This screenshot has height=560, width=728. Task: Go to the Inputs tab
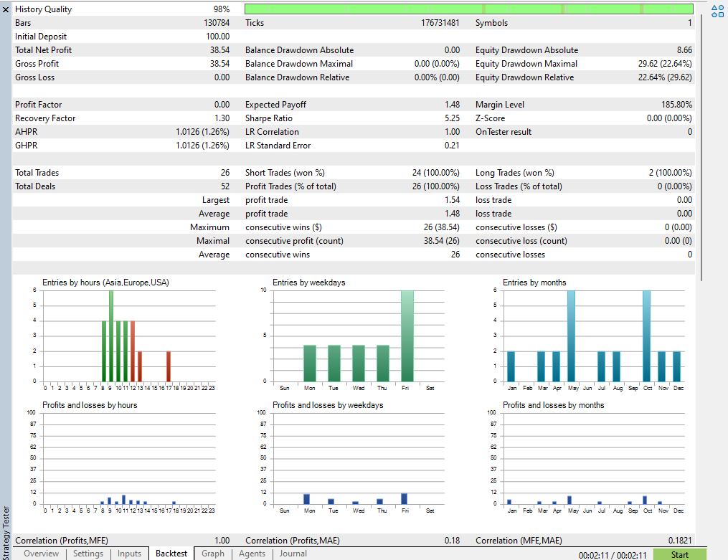[130, 554]
